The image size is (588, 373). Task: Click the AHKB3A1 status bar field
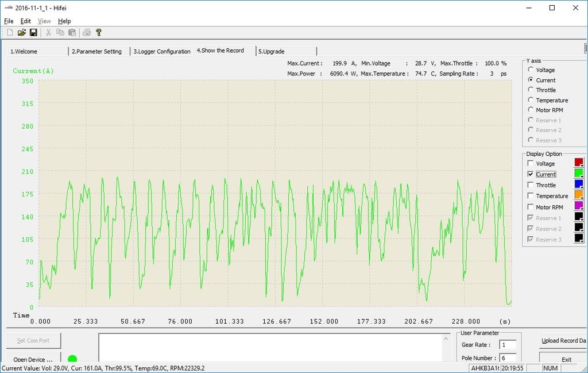[484, 368]
